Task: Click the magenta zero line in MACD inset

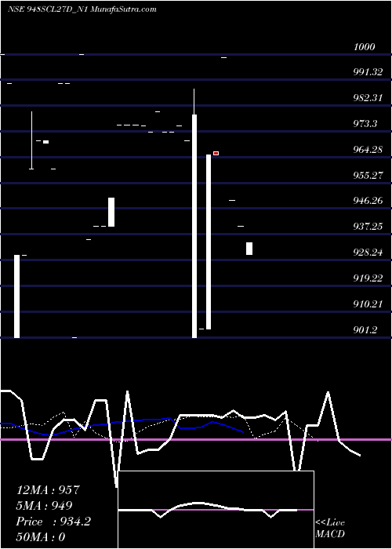Action: [x=216, y=510]
